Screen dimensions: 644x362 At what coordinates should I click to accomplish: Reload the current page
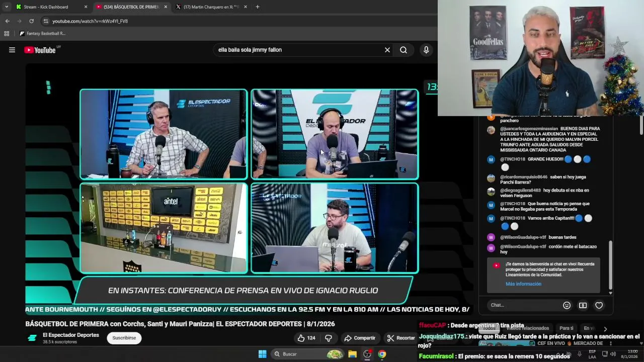[x=31, y=21]
